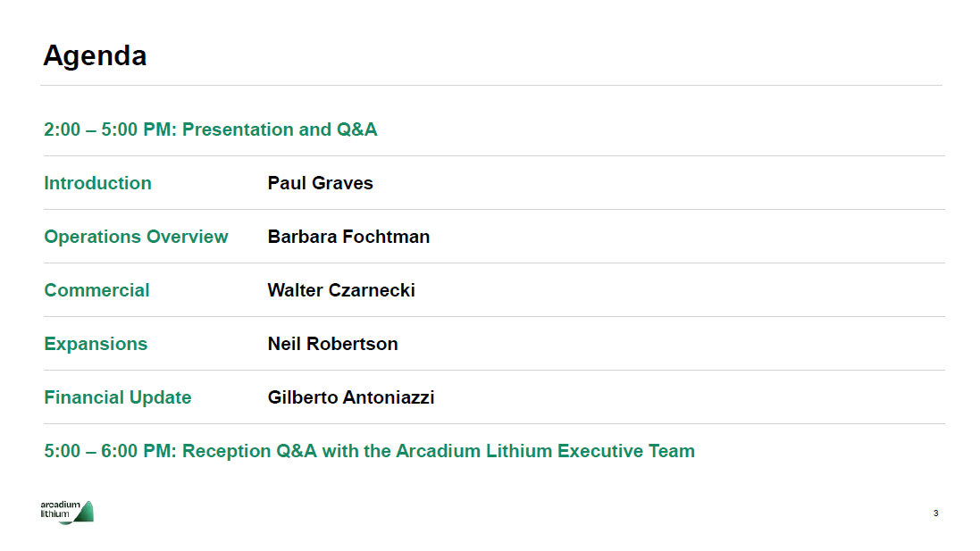Select the Introduction agenda item
The image size is (980, 551).
(x=97, y=183)
